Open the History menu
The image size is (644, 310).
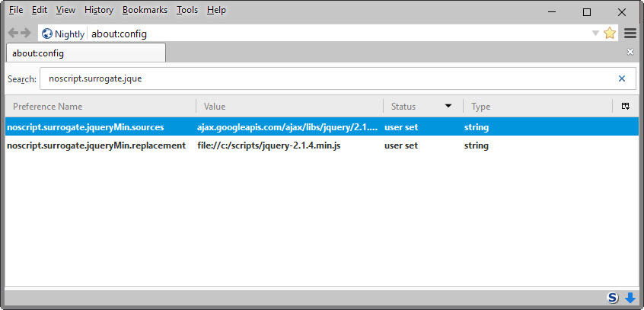pos(99,10)
